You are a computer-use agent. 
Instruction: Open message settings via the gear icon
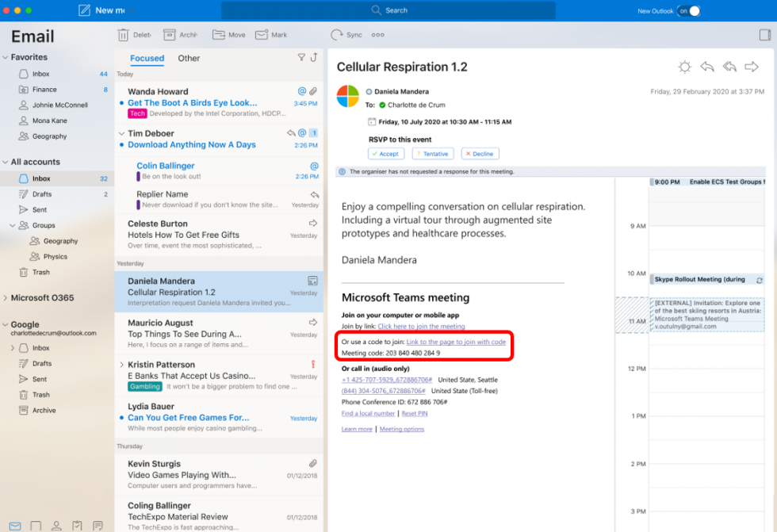(x=684, y=67)
